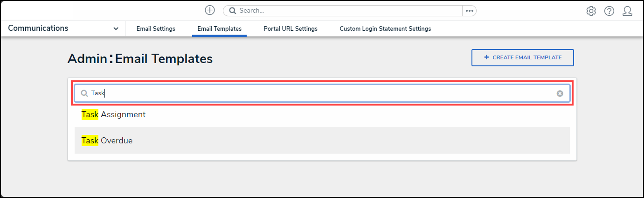Viewport: 644px width, 198px height.
Task: Click the Communications menu label
Action: coord(38,28)
